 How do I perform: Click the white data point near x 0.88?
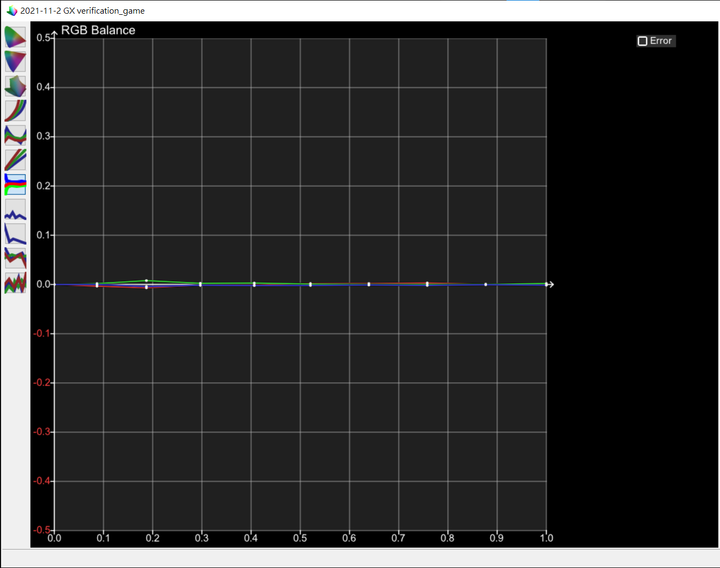(485, 284)
